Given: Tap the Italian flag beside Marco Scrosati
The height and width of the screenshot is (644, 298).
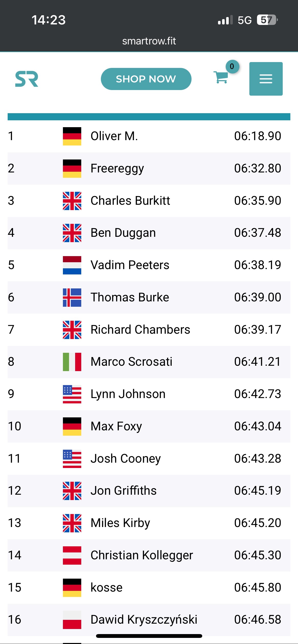Looking at the screenshot, I should (x=72, y=362).
